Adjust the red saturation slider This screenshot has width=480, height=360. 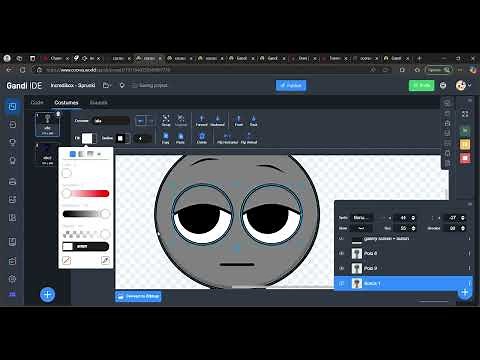86,193
